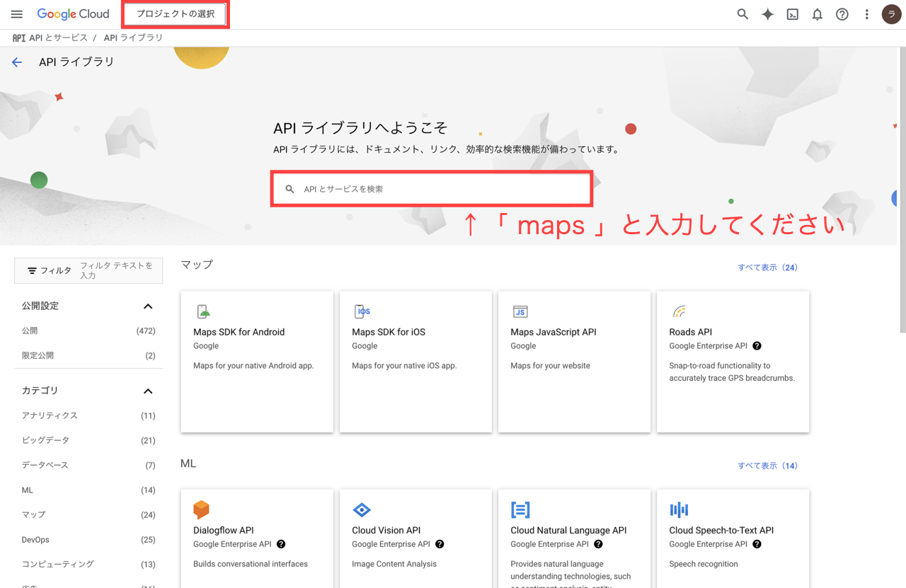Select the マップ category filter
The image size is (906, 588).
click(88, 515)
